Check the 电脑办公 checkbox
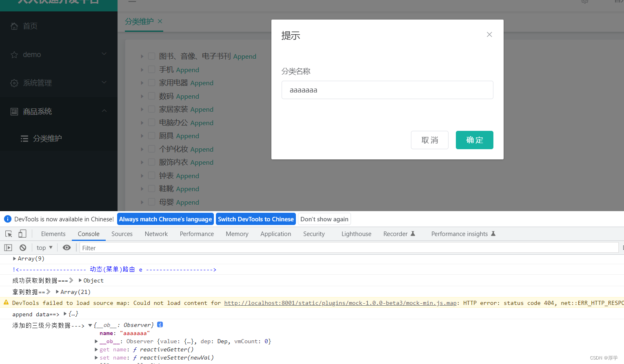This screenshot has height=364, width=624. pos(151,122)
